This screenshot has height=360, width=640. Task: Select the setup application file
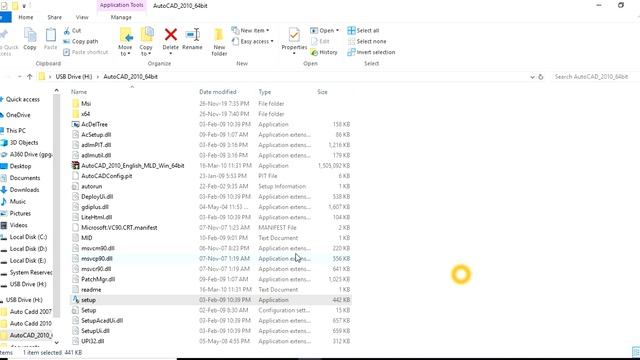click(211, 300)
